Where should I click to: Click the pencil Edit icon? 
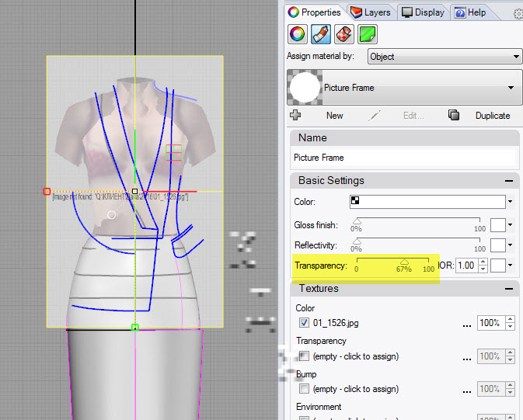coord(375,116)
